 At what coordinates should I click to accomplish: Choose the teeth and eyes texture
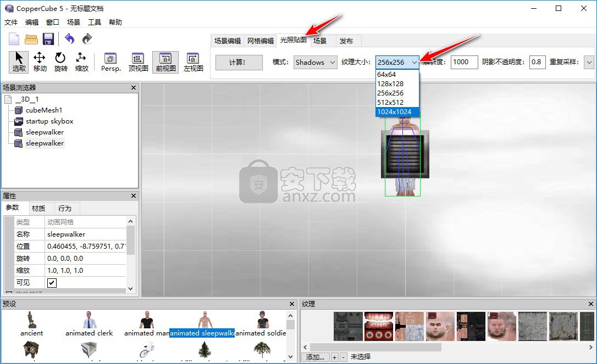click(x=378, y=326)
